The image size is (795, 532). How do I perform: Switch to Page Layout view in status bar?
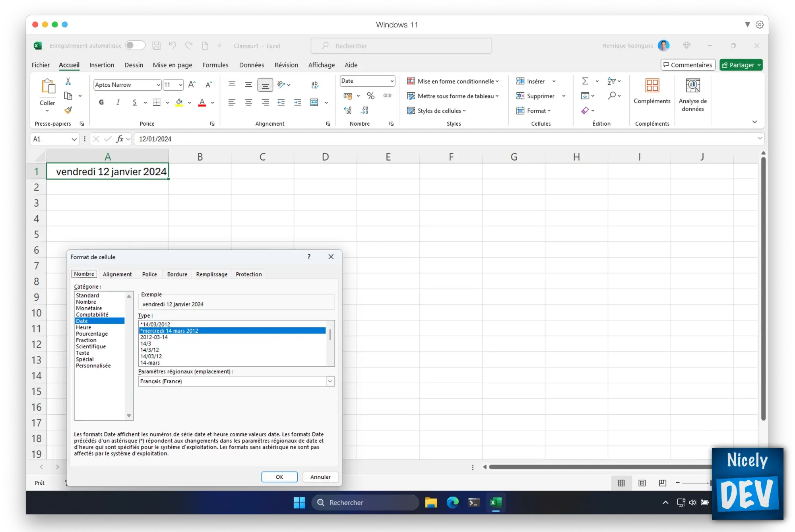[642, 483]
